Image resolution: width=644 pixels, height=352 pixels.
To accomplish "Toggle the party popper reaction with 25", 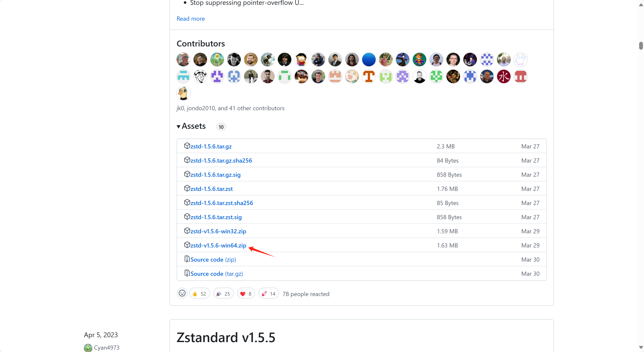I will 223,294.
